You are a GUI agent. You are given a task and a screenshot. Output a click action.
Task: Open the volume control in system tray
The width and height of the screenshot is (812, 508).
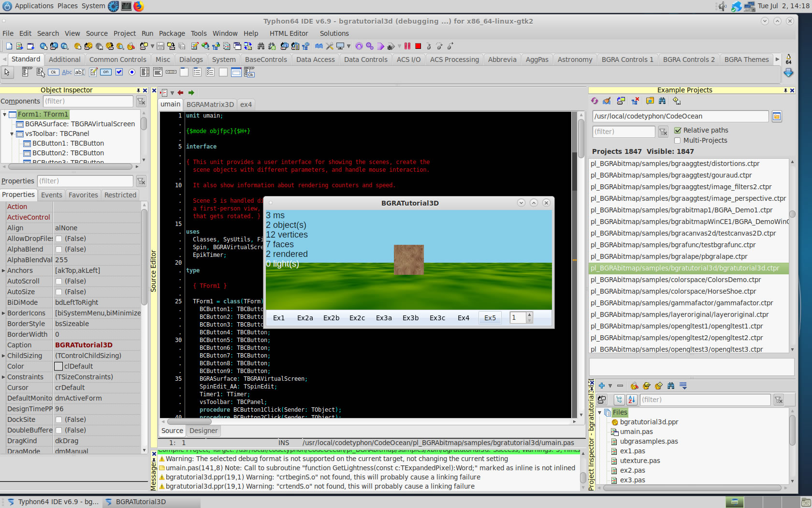click(722, 6)
